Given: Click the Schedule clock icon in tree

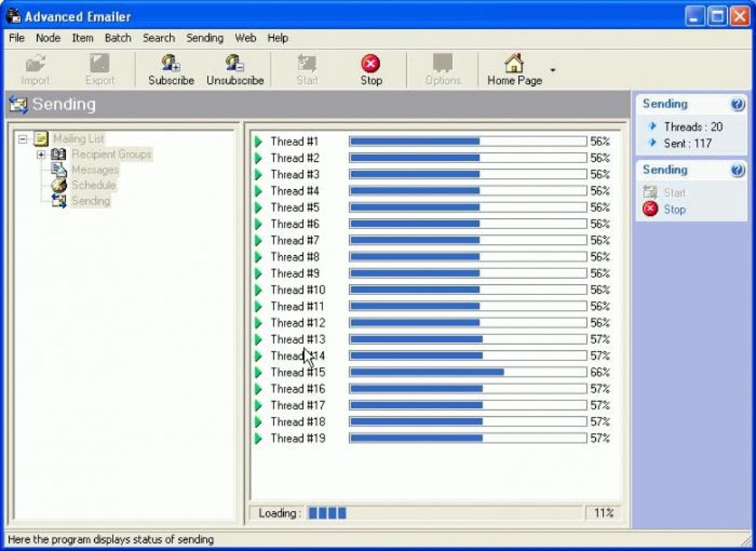Looking at the screenshot, I should click(x=59, y=185).
